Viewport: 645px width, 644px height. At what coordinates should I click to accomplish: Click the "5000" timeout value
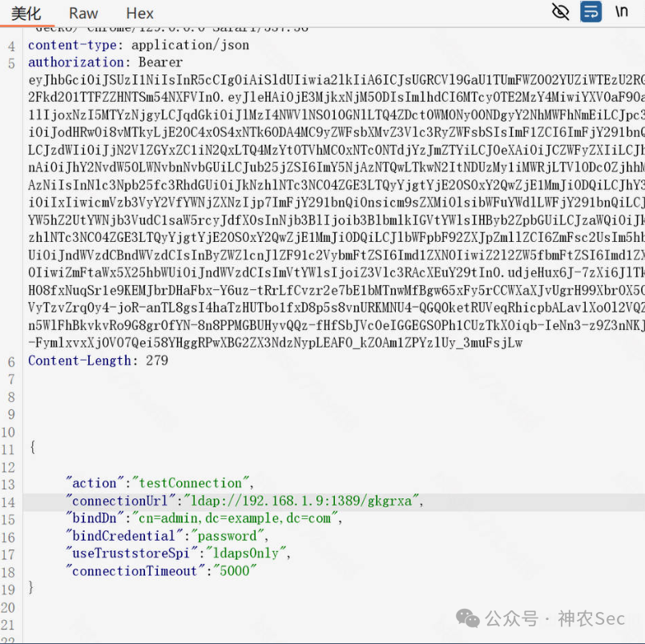[235, 571]
